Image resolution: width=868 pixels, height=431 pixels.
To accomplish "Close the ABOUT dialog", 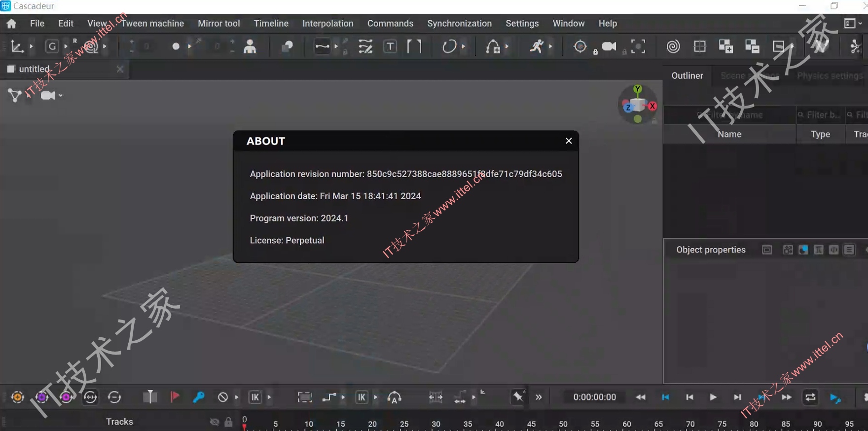I will point(569,141).
